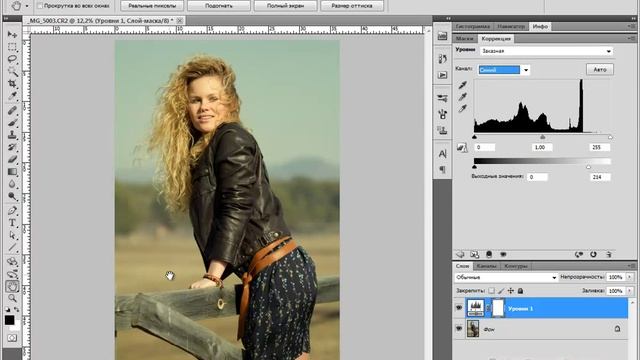Open the Paragraph panel icon
This screenshot has width=640, height=360.
tap(442, 169)
